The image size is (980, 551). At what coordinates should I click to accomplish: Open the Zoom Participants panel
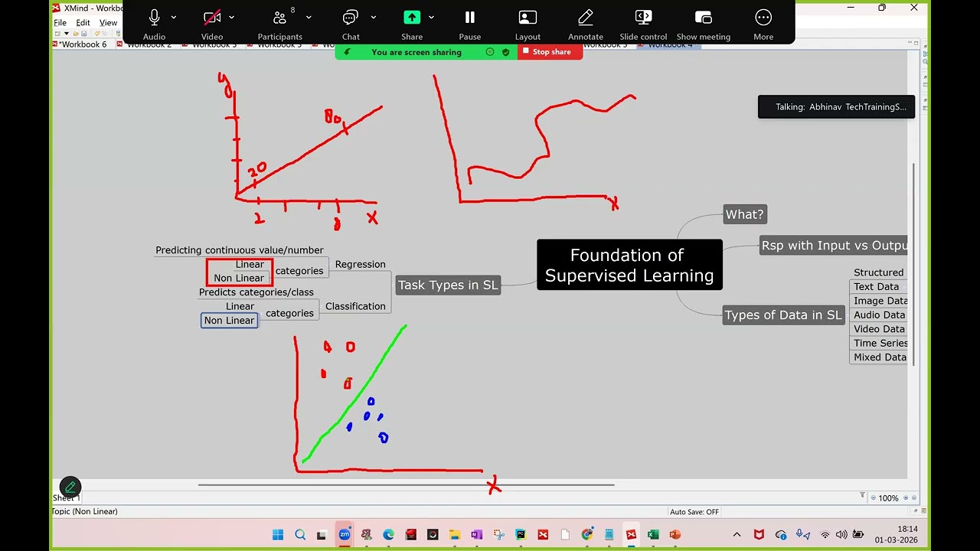point(280,18)
